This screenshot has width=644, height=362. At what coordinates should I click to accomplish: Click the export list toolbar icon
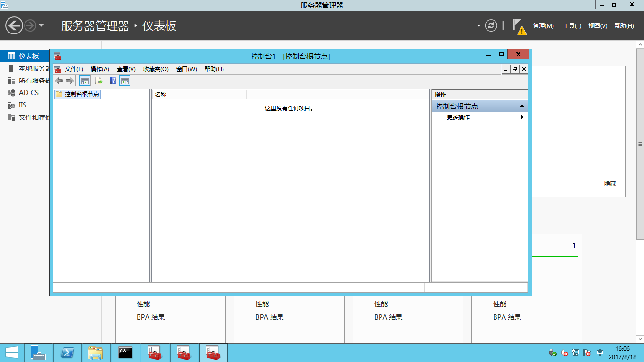[x=99, y=81]
